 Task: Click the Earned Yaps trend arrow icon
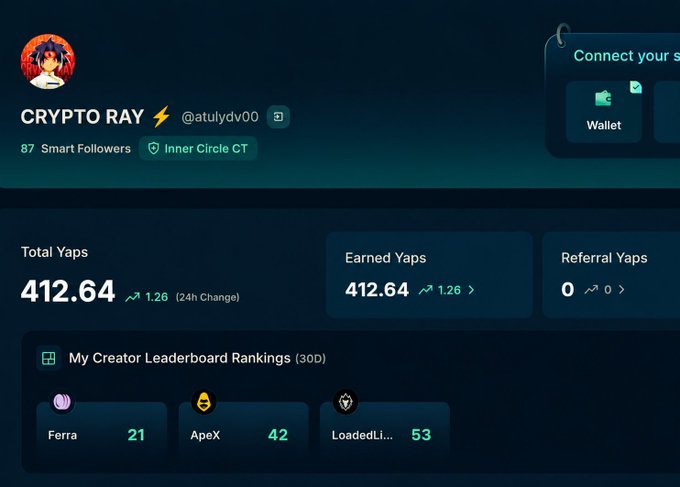click(425, 290)
